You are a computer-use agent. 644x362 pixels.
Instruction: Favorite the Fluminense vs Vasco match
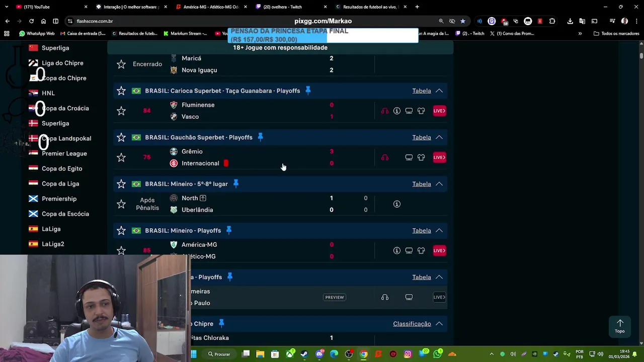(121, 111)
